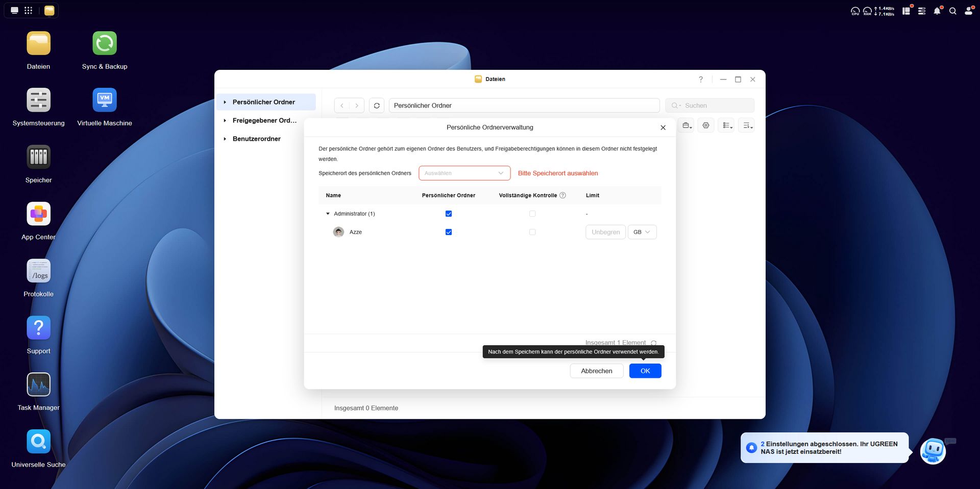Image resolution: width=980 pixels, height=489 pixels.
Task: Open the Auswählen storage location dropdown
Action: pyautogui.click(x=464, y=173)
